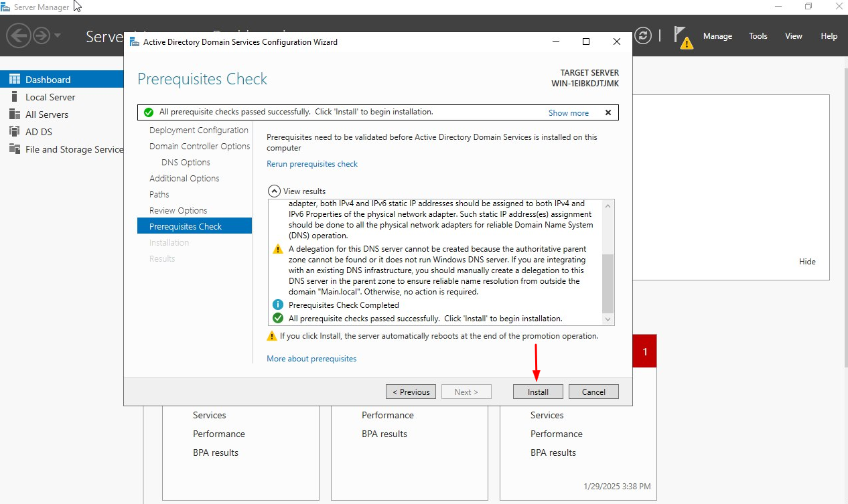Close the configuration wizard window

tap(617, 41)
